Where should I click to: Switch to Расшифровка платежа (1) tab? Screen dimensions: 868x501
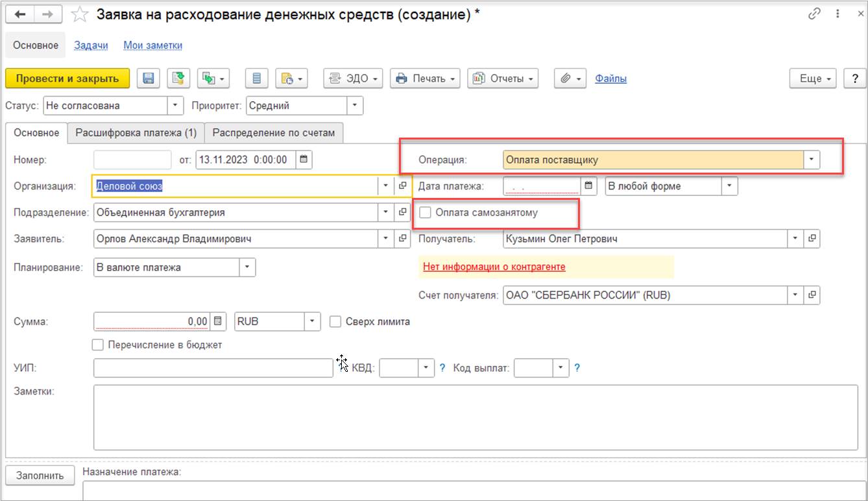(136, 132)
